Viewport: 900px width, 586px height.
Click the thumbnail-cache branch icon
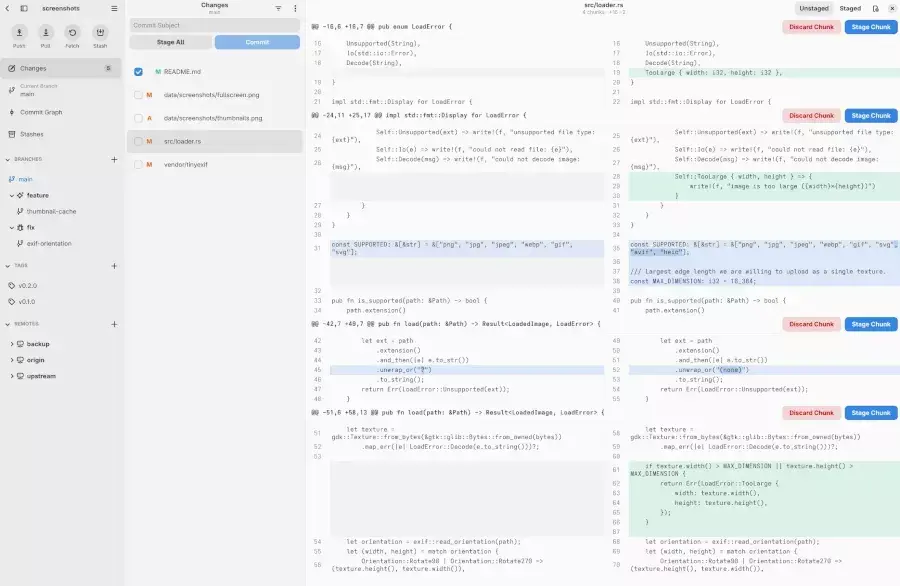tap(20, 211)
